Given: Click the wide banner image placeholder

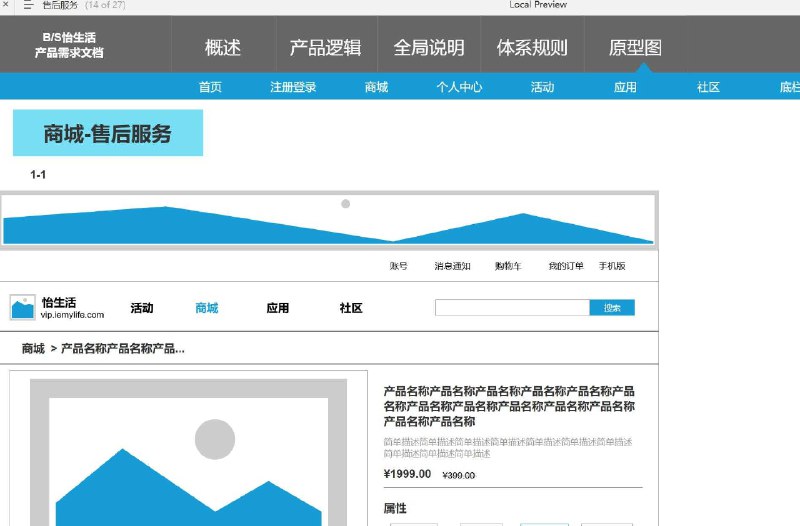Looking at the screenshot, I should 329,220.
